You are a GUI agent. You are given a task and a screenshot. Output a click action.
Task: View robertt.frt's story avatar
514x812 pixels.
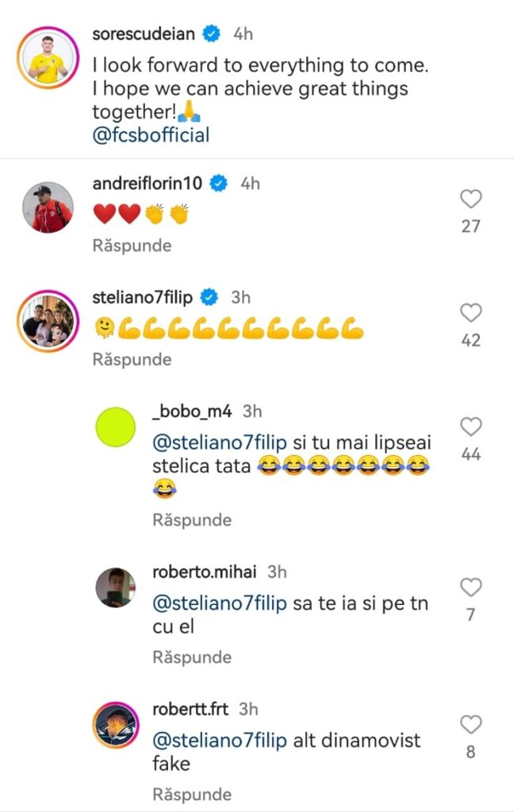[x=115, y=725]
